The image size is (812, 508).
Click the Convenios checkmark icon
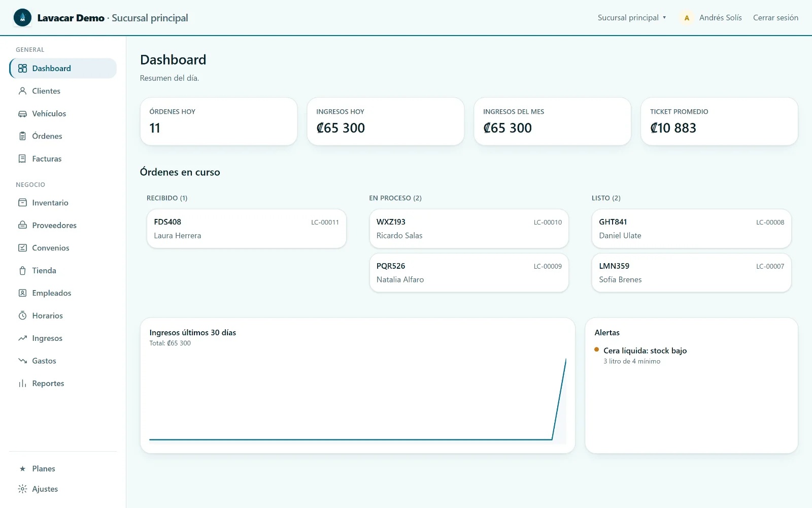[22, 248]
